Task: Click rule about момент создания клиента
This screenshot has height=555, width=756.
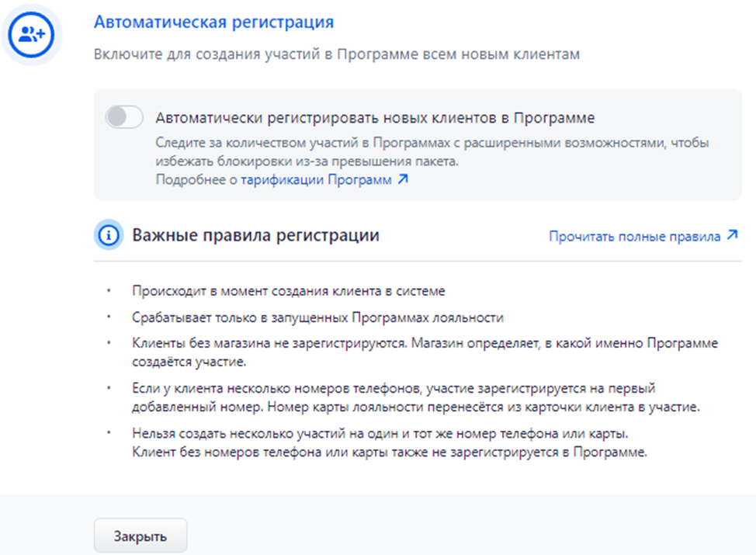Action: click(x=288, y=291)
